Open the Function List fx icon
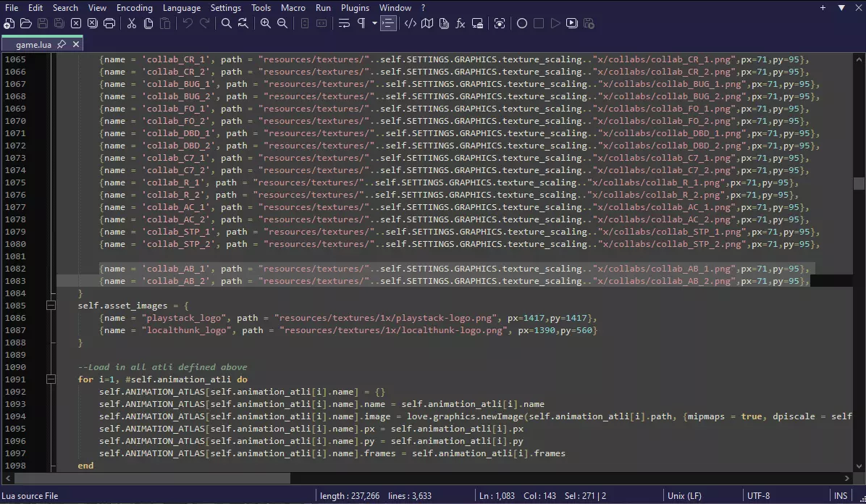866x504 pixels. [460, 23]
